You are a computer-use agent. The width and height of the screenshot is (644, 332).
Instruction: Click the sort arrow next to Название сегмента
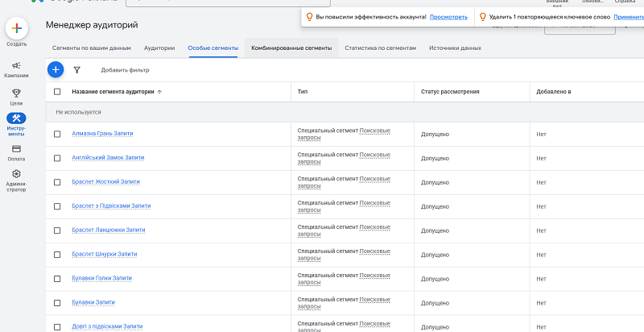159,92
